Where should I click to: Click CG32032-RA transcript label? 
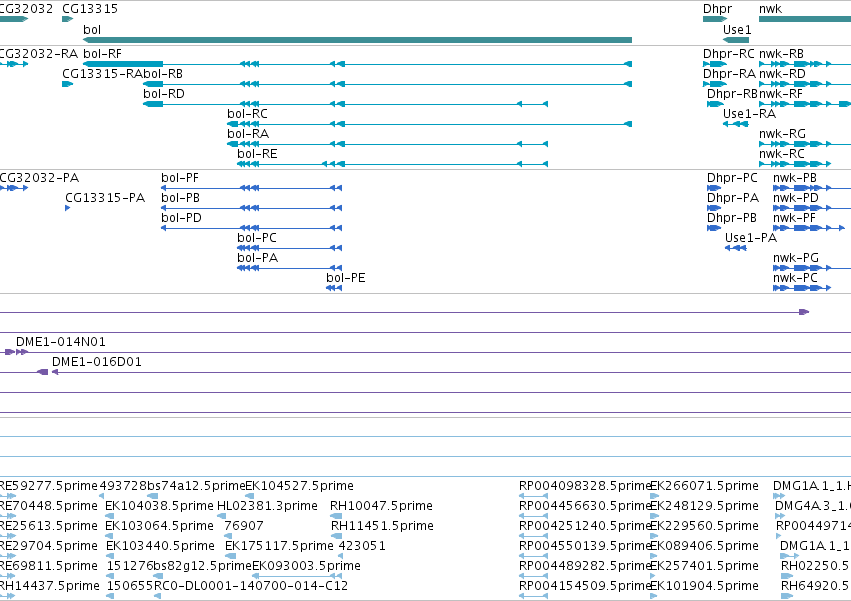pyautogui.click(x=39, y=54)
